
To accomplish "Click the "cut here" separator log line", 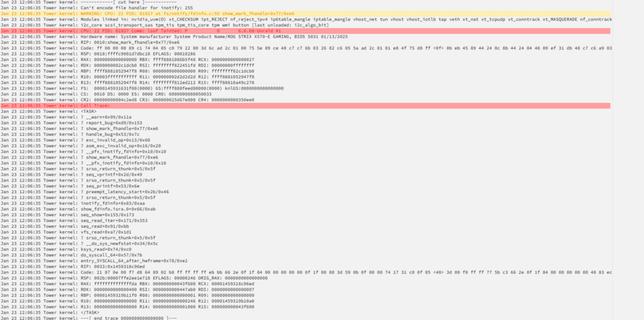I will [89, 2].
